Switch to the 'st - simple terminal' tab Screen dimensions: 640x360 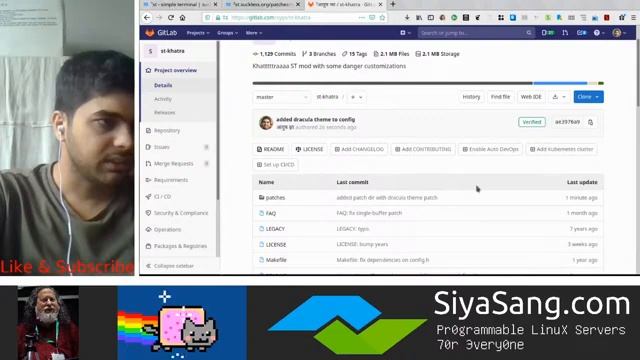point(180,4)
